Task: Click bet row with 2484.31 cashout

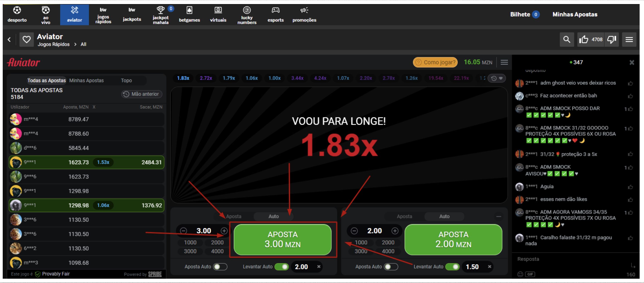Action: pyautogui.click(x=87, y=162)
